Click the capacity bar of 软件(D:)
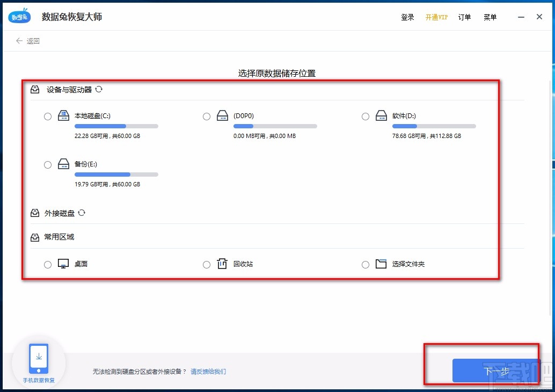Viewport: 555px width, 392px height. 434,126
